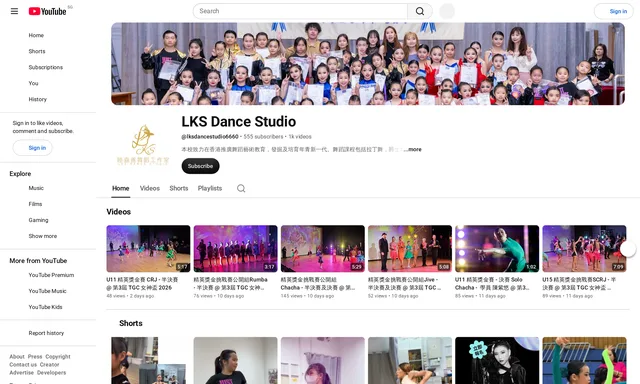Switch to the channel Shorts tab

coord(179,188)
